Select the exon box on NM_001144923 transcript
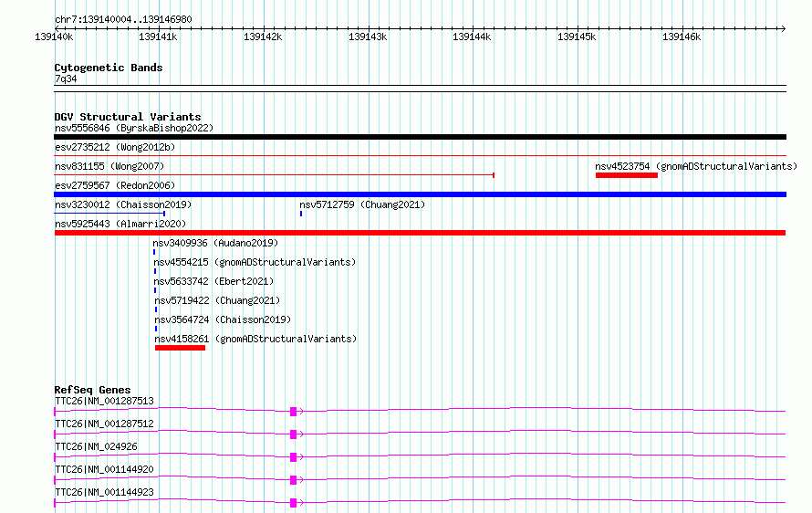 [x=293, y=503]
